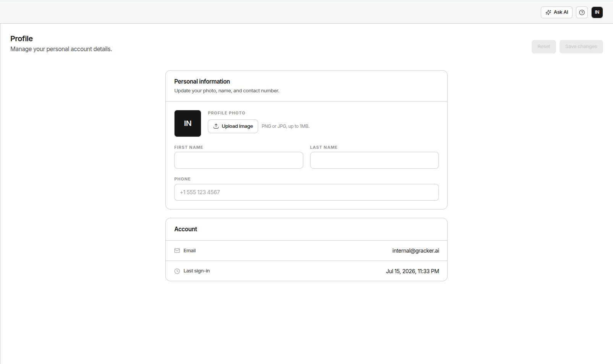Open the help question mark icon
The image size is (613, 364).
tap(582, 12)
